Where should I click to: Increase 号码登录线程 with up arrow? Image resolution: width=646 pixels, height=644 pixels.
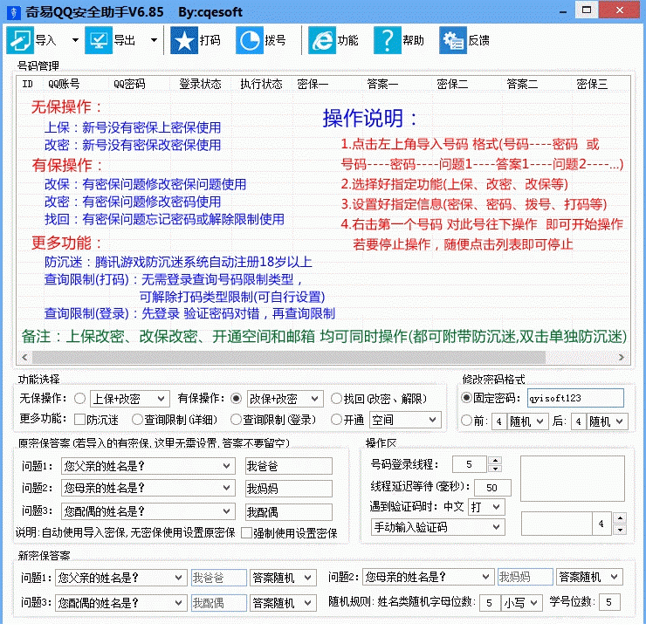[495, 461]
